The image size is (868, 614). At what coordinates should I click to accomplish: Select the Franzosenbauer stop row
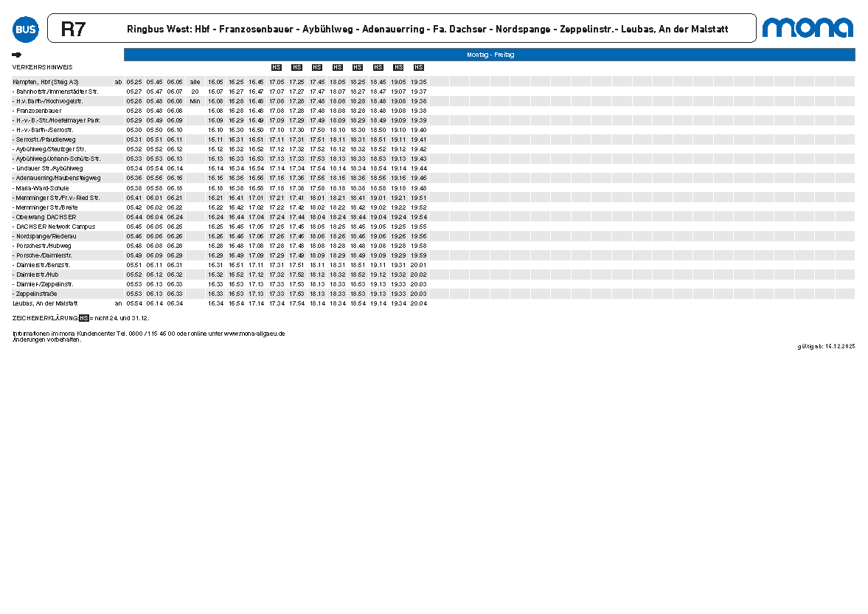(38, 111)
